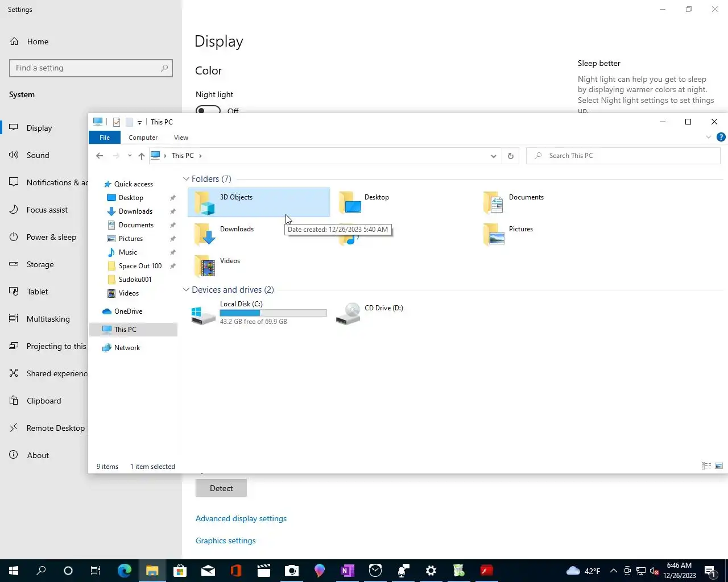Open Customize Quick Access Toolbar dropdown
The image size is (728, 582).
[139, 122]
